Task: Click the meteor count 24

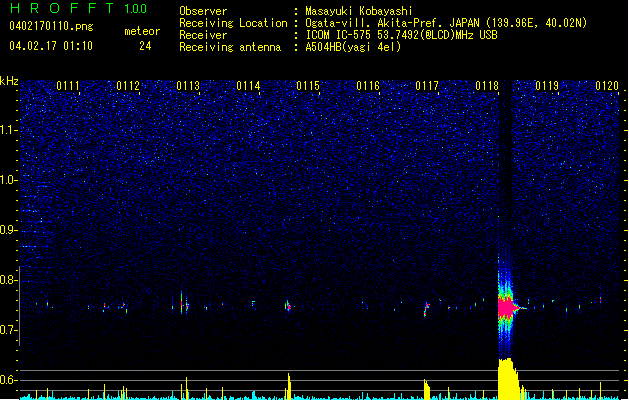Action: [145, 46]
